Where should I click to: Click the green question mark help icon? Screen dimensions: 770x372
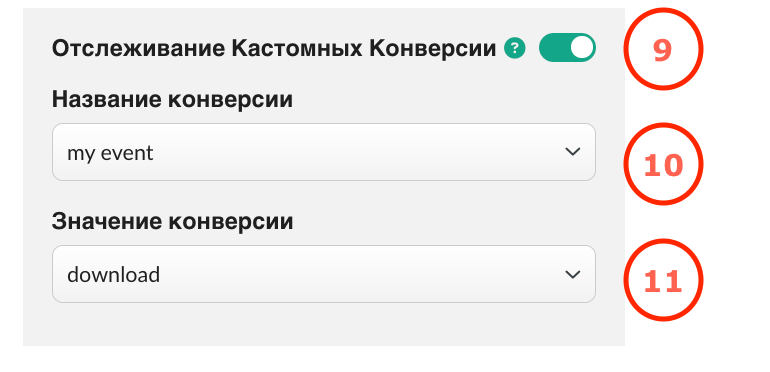[x=515, y=48]
